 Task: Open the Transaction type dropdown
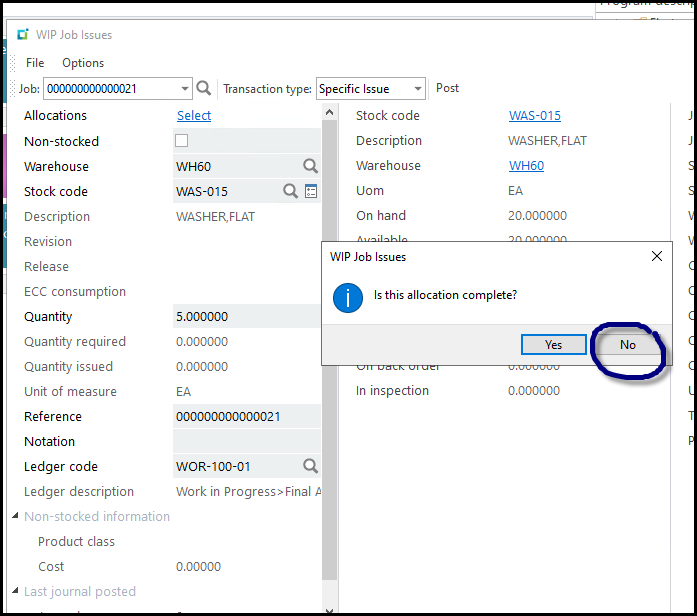418,89
